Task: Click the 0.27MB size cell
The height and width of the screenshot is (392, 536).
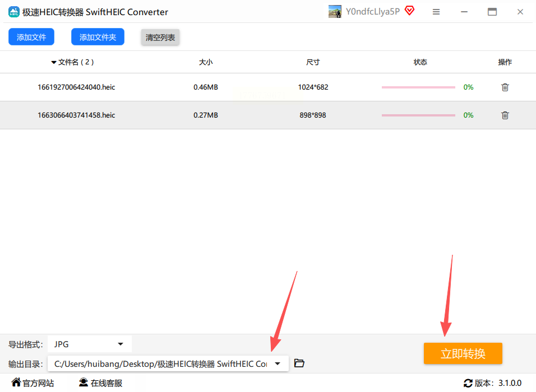Action: [x=206, y=115]
